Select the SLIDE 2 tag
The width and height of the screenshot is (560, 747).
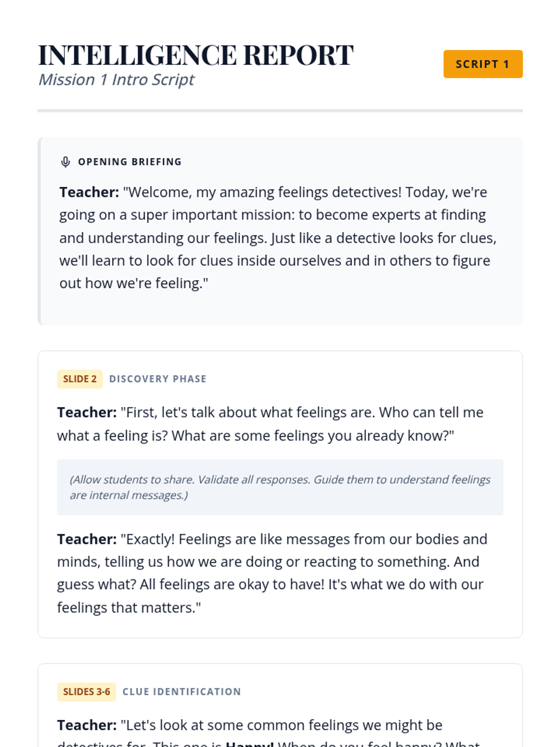[80, 379]
